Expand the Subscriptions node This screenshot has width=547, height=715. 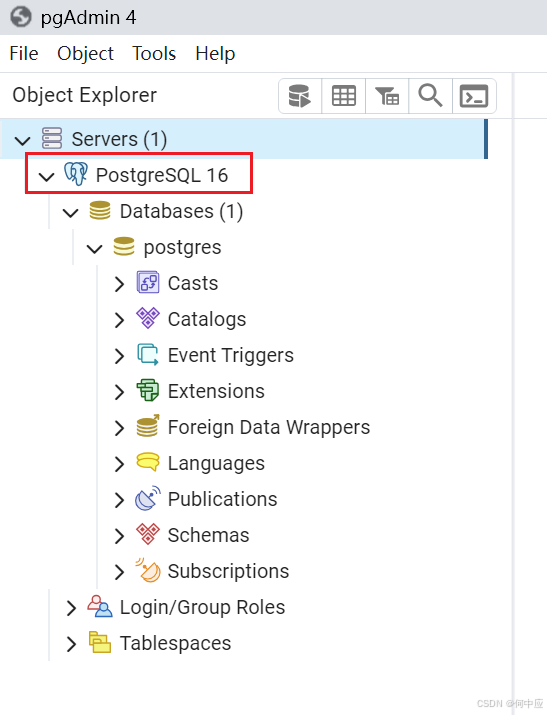(x=119, y=572)
